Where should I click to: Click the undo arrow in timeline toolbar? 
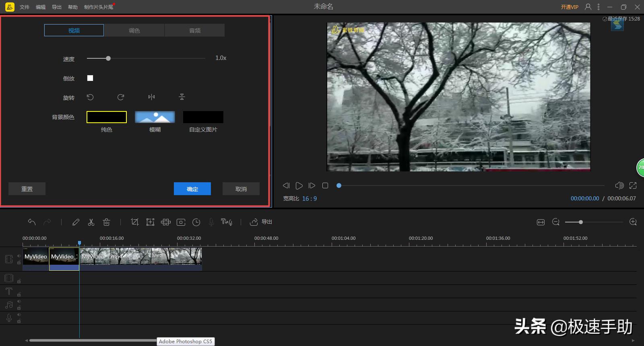pos(32,222)
